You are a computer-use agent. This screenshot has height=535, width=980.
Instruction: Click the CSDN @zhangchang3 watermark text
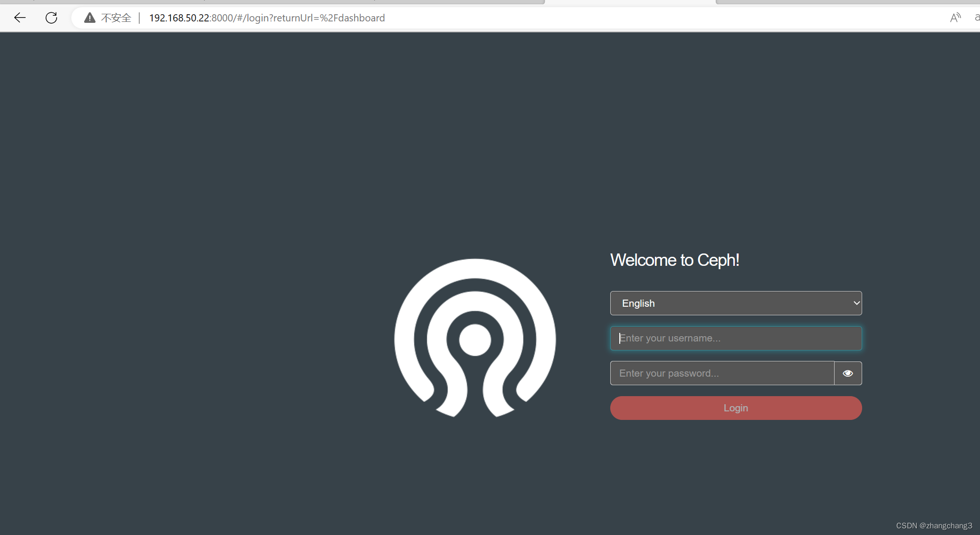pos(933,525)
